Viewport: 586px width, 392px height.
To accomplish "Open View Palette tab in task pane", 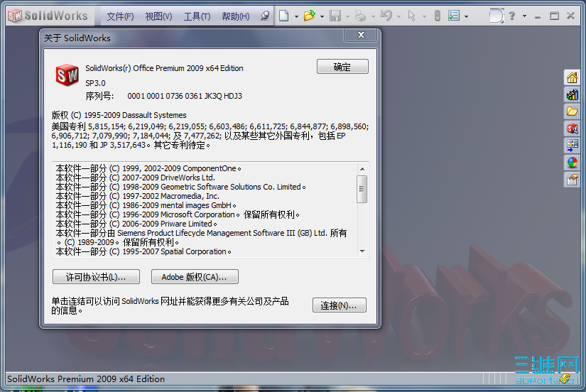I will coord(572,146).
